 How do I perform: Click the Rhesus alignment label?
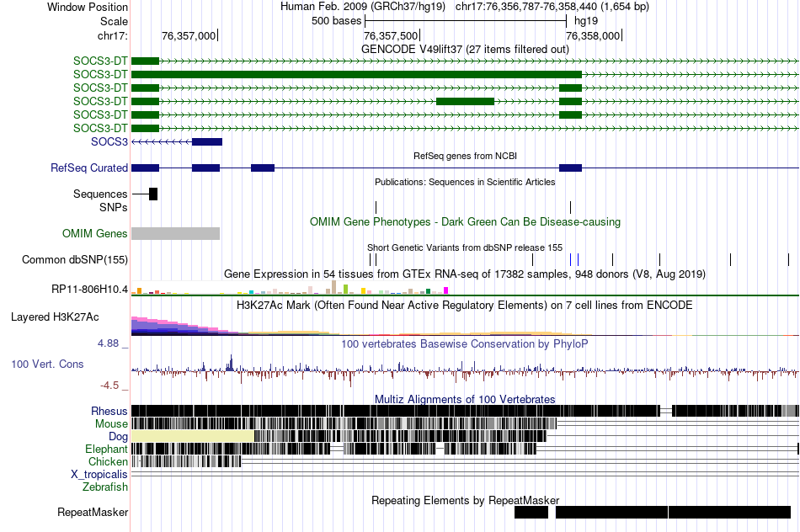(x=109, y=411)
